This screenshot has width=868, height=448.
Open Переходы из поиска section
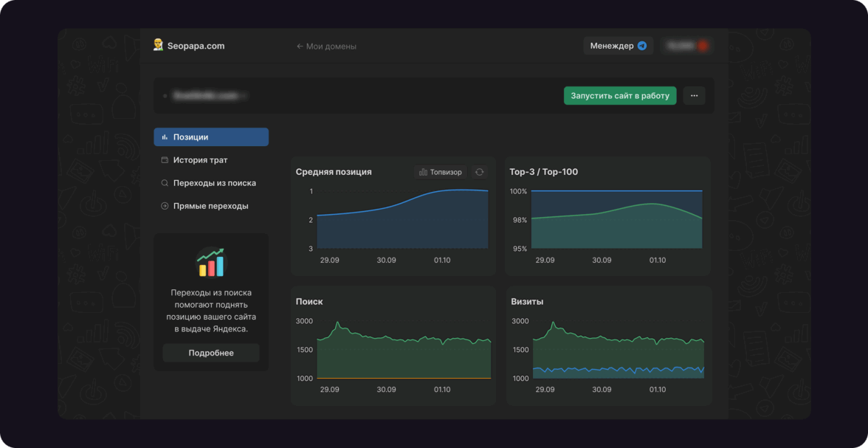(214, 183)
